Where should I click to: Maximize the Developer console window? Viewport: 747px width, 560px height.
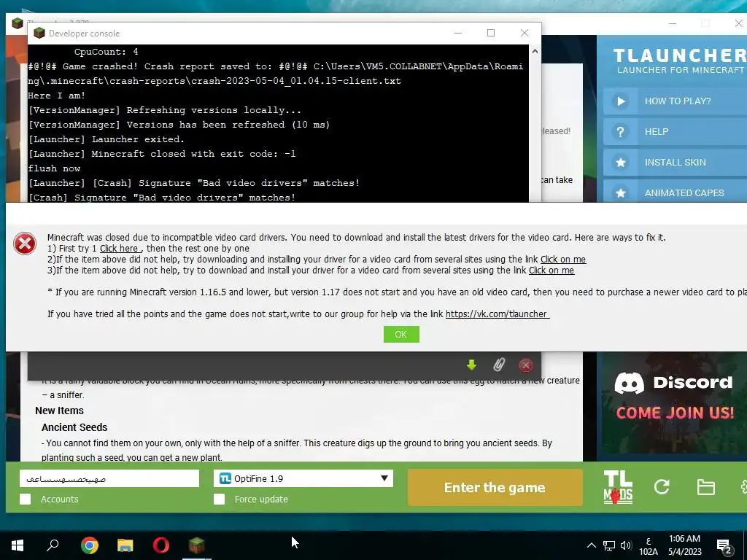pyautogui.click(x=491, y=33)
